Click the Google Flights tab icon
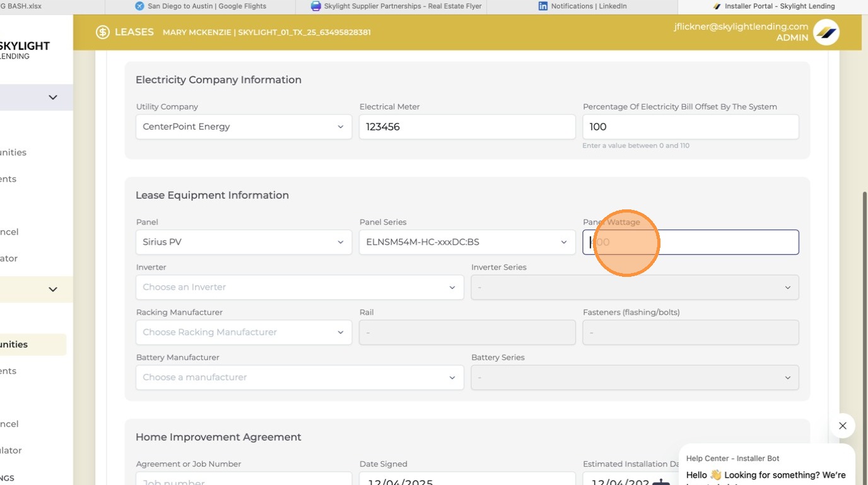 (139, 6)
